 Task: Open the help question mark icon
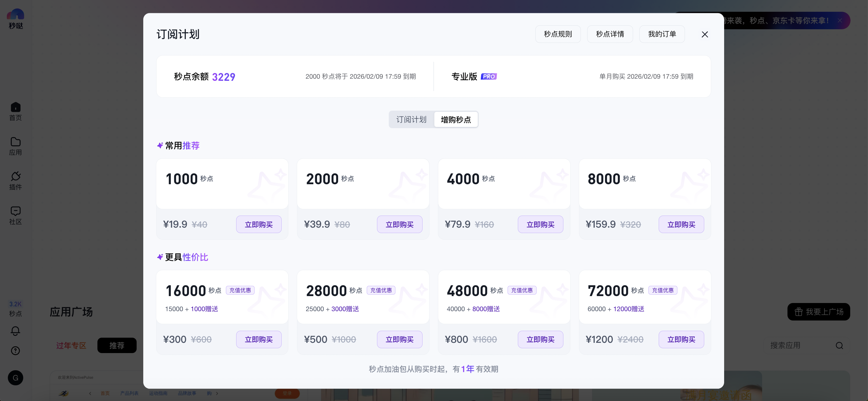coord(15,351)
